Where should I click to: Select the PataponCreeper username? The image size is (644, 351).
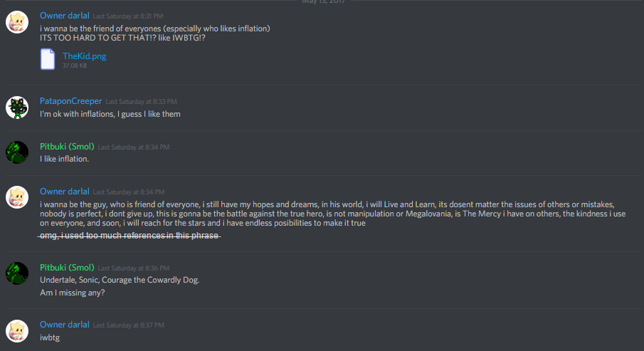(x=70, y=101)
